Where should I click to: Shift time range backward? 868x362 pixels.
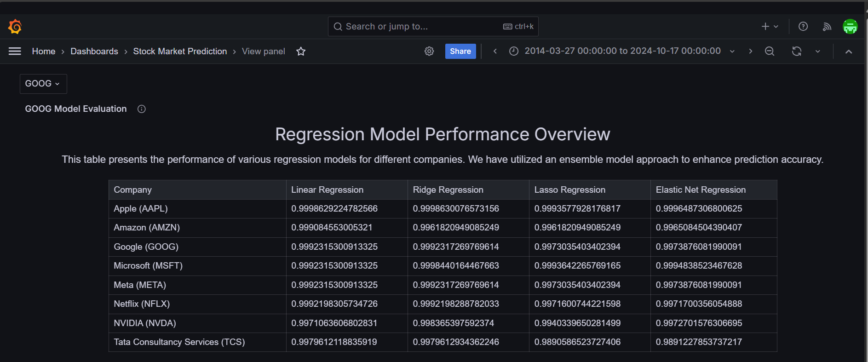point(495,52)
